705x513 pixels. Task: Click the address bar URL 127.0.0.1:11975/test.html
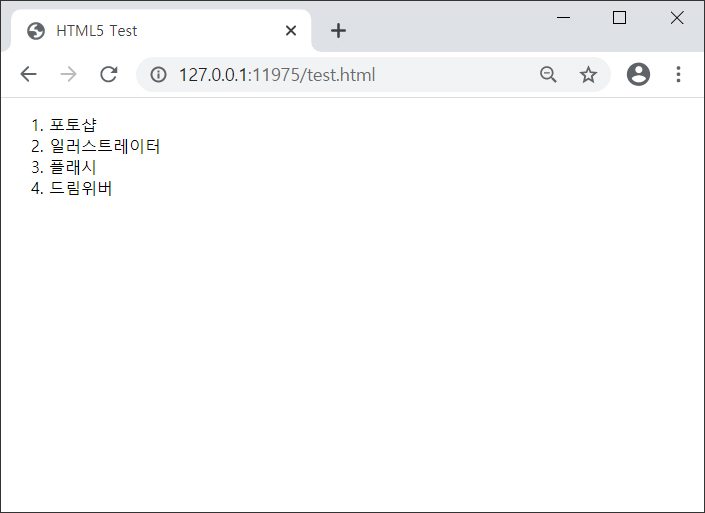277,75
